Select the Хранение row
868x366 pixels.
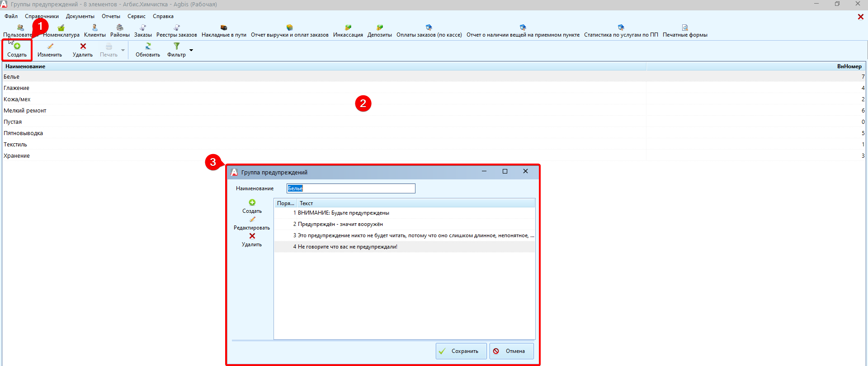point(434,156)
